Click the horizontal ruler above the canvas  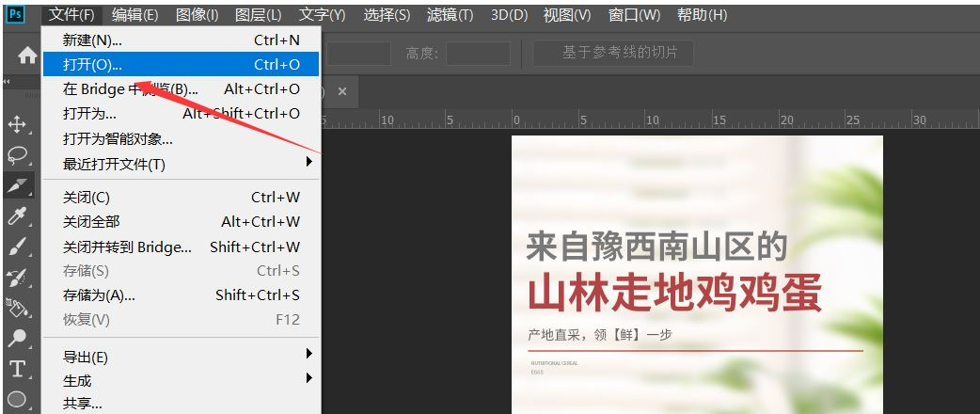650,119
